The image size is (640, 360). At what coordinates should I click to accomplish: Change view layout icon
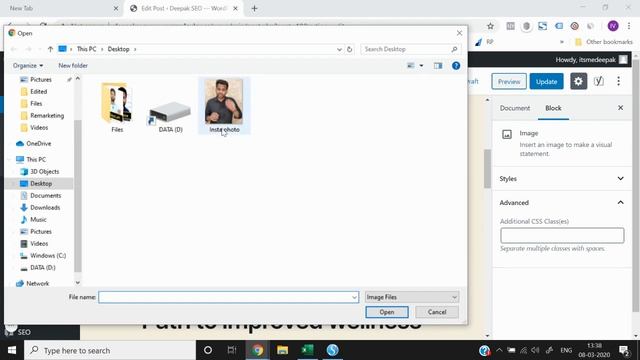(411, 66)
